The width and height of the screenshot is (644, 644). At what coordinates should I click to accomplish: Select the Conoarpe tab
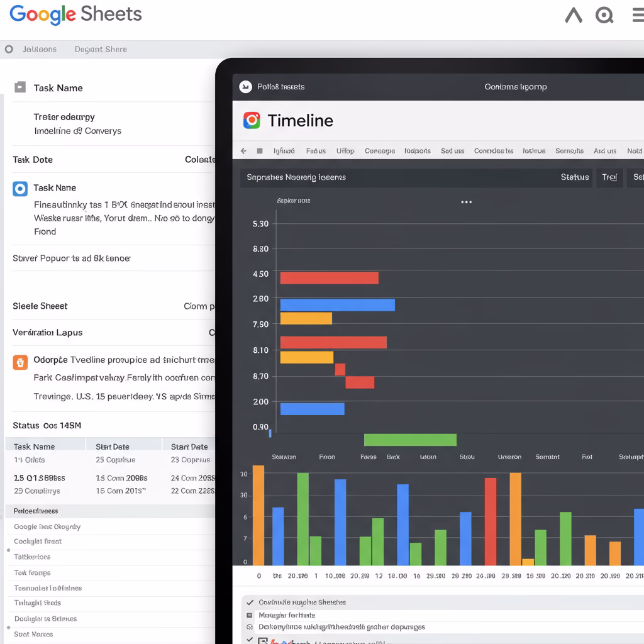click(380, 151)
